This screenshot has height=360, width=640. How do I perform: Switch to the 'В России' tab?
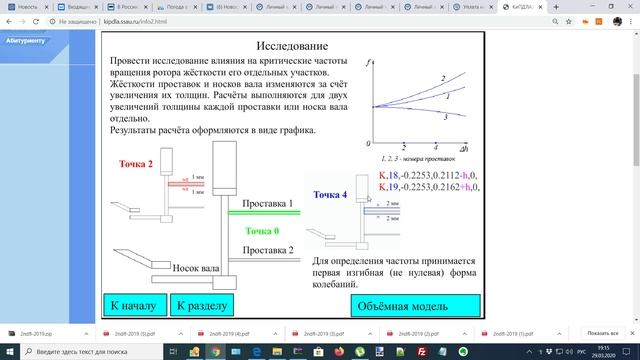coord(127,7)
